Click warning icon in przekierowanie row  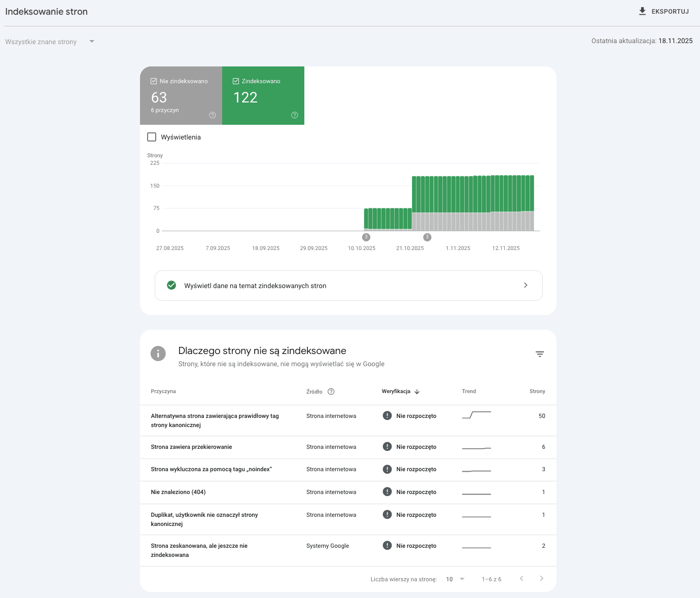click(387, 446)
